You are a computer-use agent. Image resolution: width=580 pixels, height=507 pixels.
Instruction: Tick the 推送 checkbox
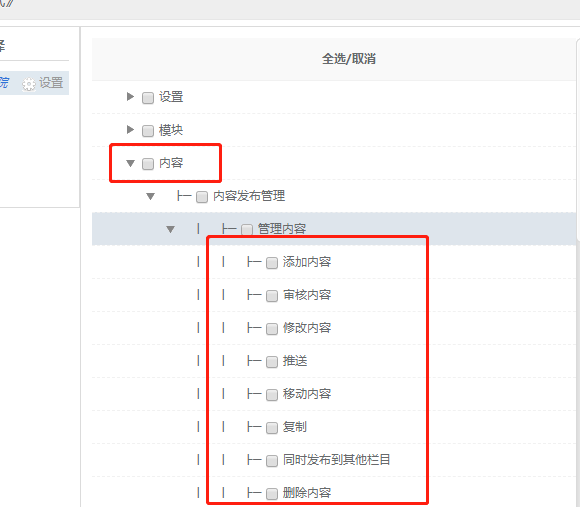pyautogui.click(x=272, y=362)
